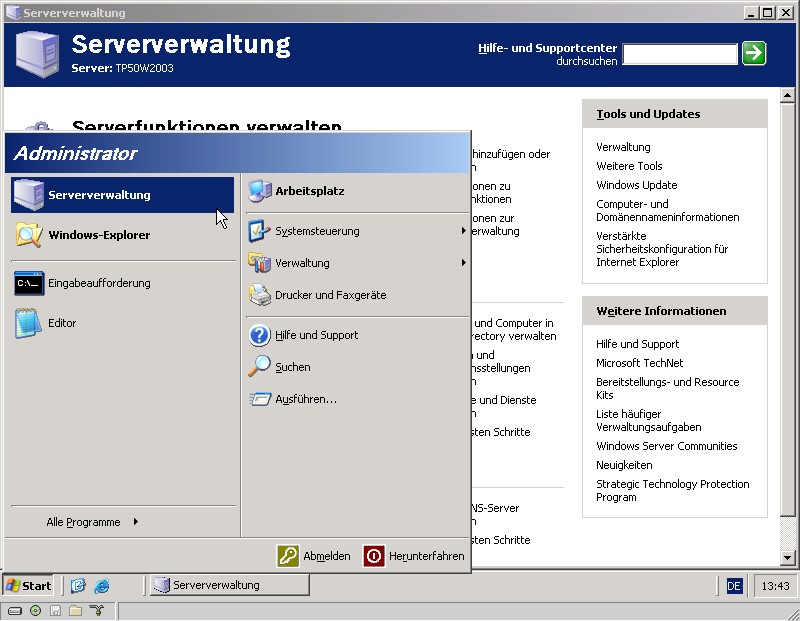Open Verstärkte Sicherheitskonfiguration für Internet Explorer link
The width and height of the screenshot is (800, 621).
tap(662, 249)
